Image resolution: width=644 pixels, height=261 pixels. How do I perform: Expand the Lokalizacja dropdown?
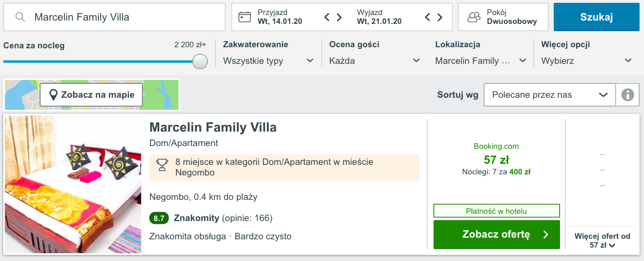480,61
